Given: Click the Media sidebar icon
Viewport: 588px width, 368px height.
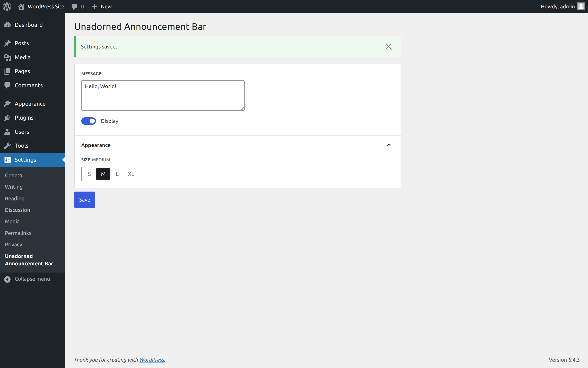Looking at the screenshot, I should [7, 57].
